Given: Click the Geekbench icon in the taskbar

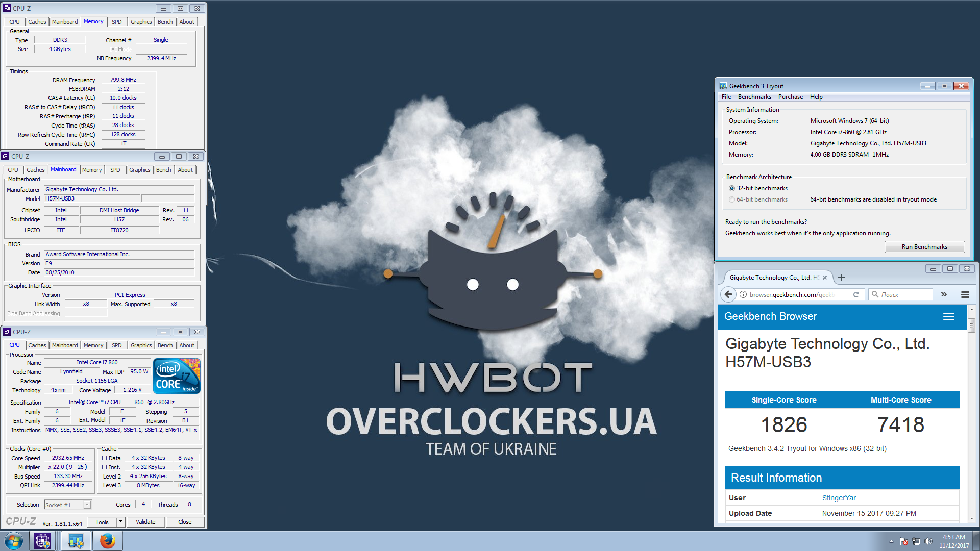Looking at the screenshot, I should 76,541.
